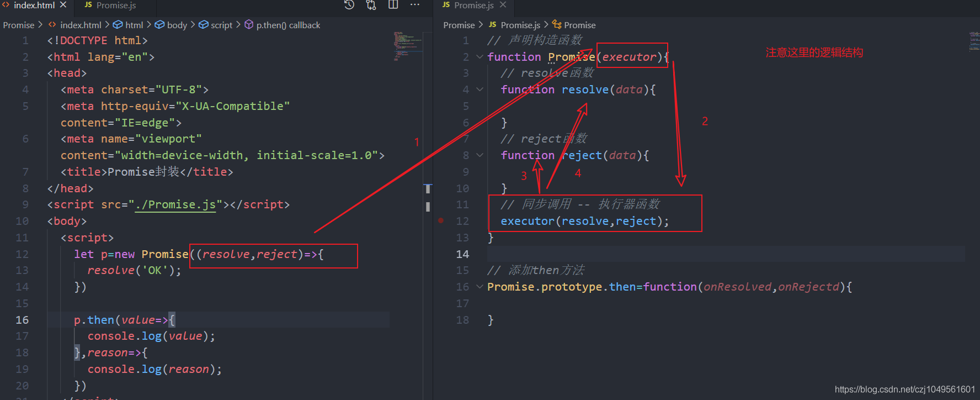Click the Promise.js minimap
The width and height of the screenshot is (980, 400).
[x=974, y=41]
